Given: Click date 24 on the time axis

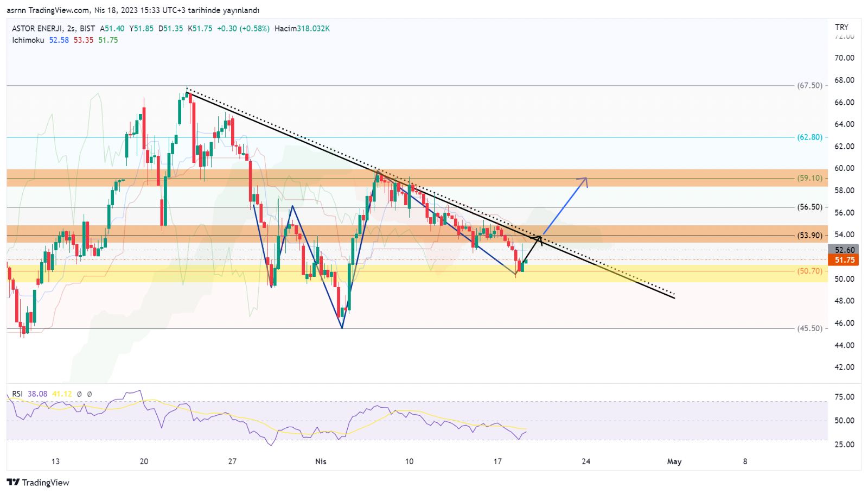Looking at the screenshot, I should [586, 461].
